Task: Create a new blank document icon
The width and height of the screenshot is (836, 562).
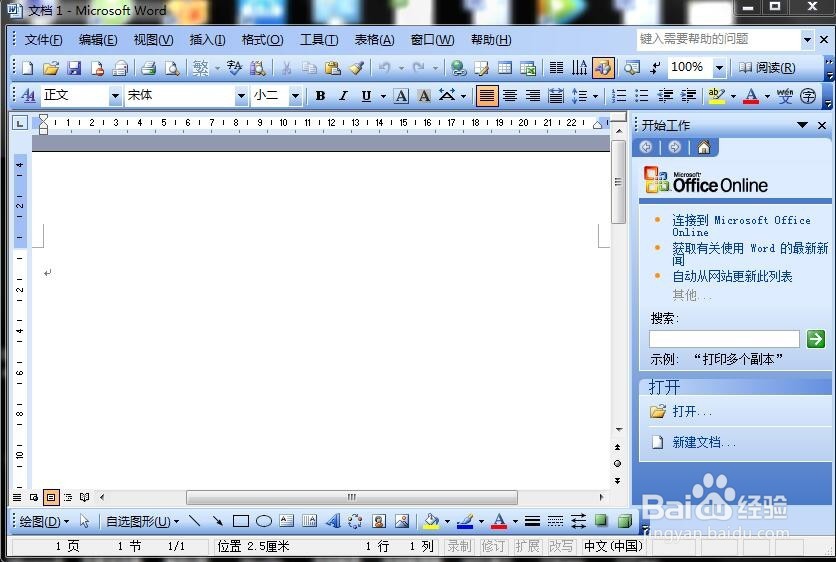Action: click(28, 68)
